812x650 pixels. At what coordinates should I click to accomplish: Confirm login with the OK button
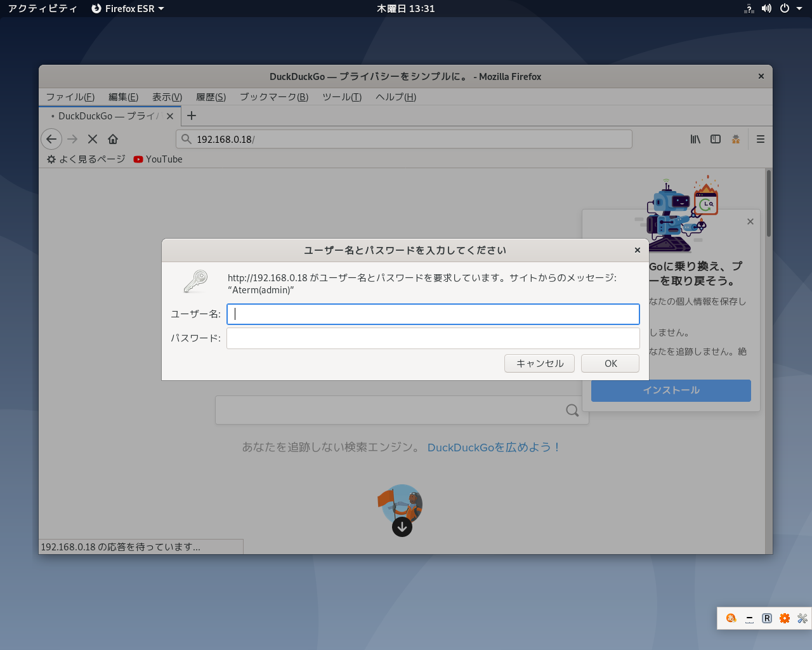coord(610,364)
